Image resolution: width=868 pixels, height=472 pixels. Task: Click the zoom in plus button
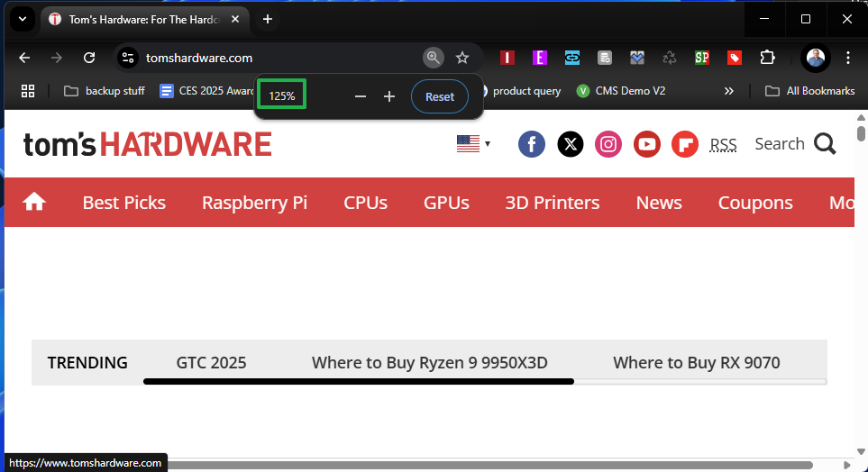[389, 96]
